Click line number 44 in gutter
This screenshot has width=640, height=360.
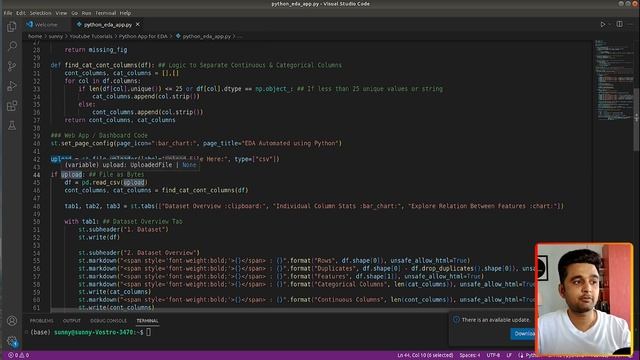pos(37,175)
